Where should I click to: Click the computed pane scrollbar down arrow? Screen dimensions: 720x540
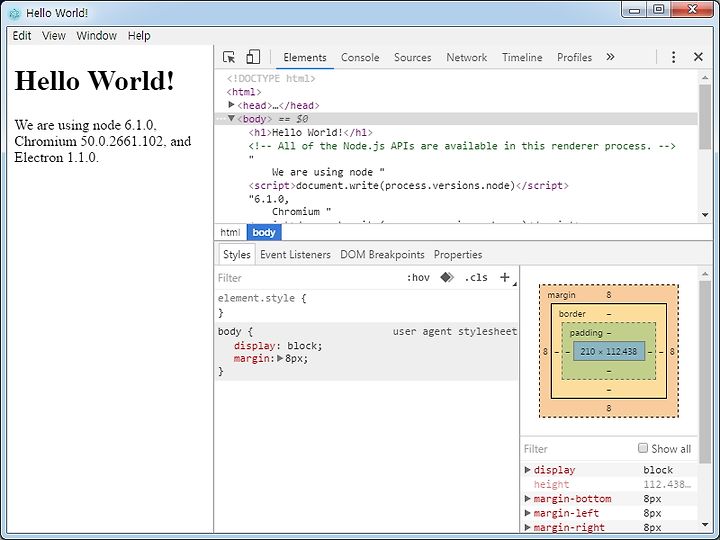click(705, 524)
